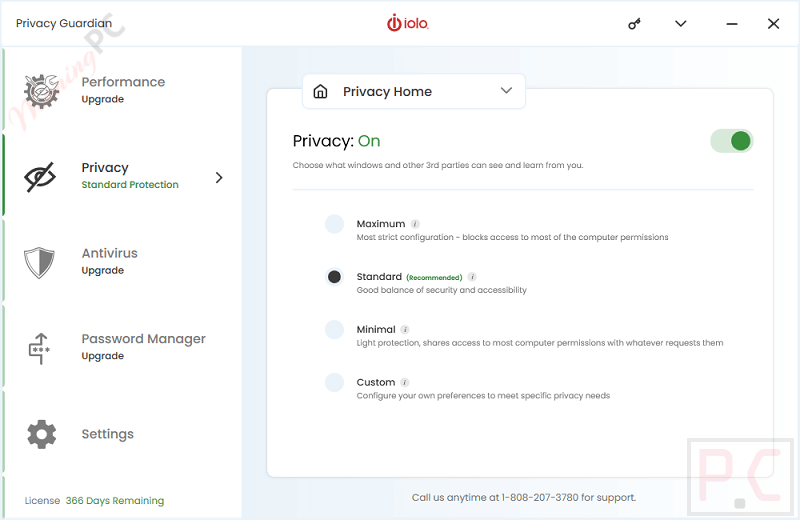This screenshot has width=800, height=520.
Task: Click the support phone number text
Action: (x=540, y=498)
